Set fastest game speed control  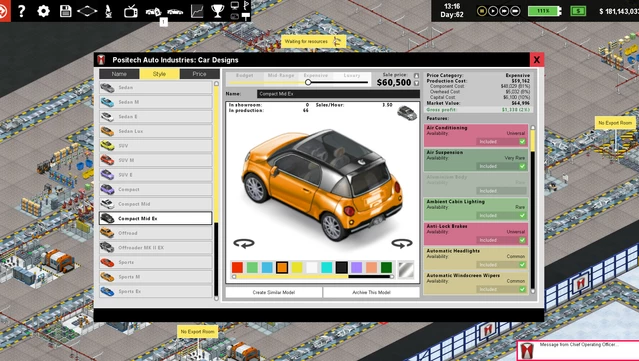[x=515, y=11]
